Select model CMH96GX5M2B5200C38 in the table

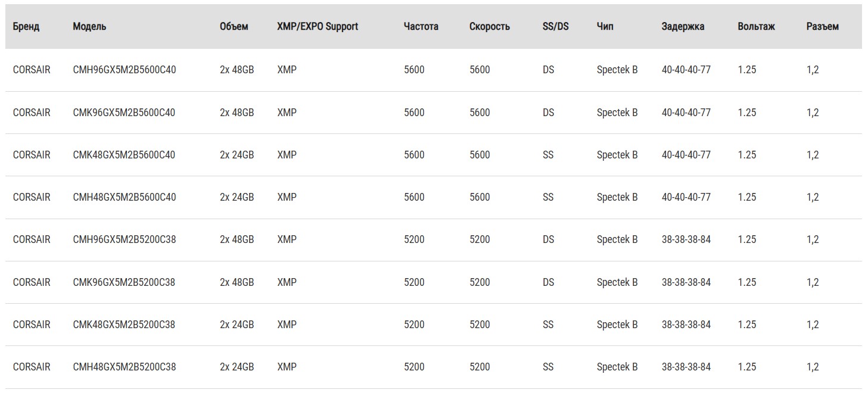click(125, 239)
